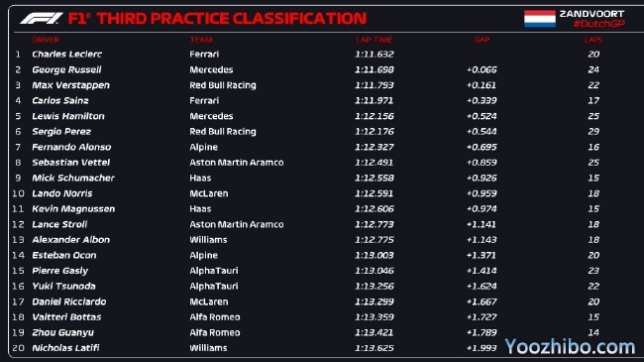The height and width of the screenshot is (362, 644).
Task: Click the Third Practice Classification title
Action: point(217,19)
